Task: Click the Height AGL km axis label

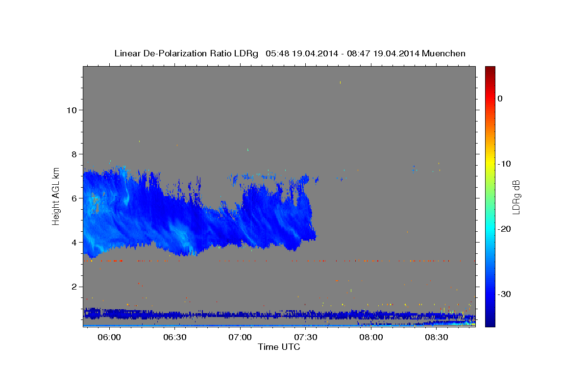Action: pos(56,196)
